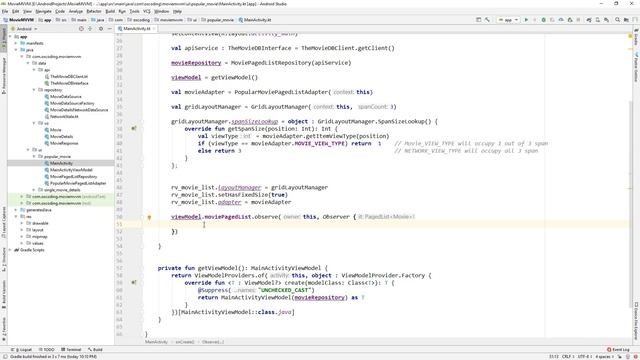Expand the single_movie_details package

(34, 190)
